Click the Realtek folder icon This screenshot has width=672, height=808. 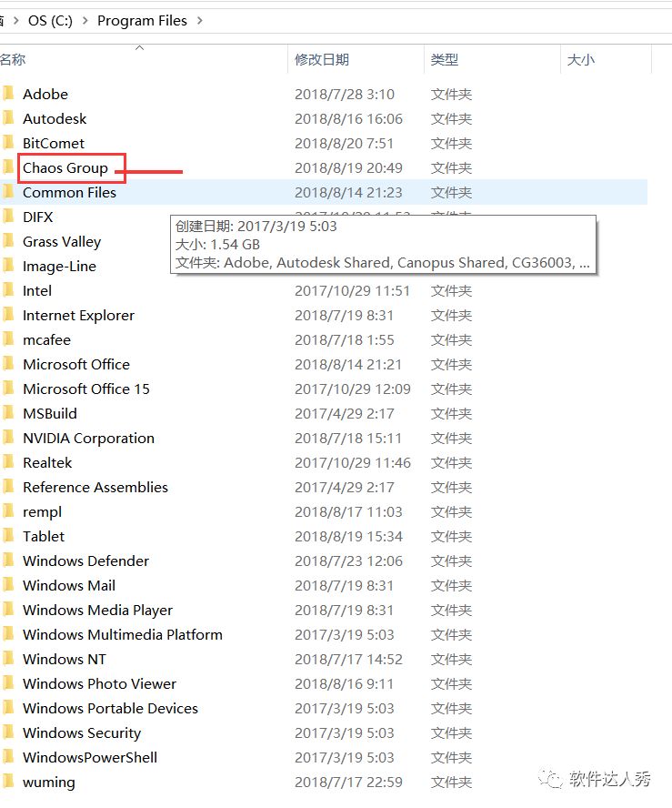(7, 462)
